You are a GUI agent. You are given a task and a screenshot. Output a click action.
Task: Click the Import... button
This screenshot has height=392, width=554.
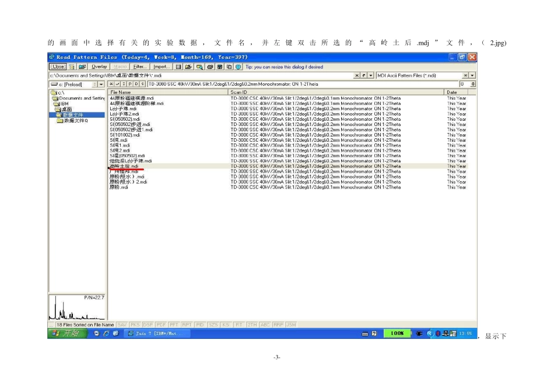[x=162, y=67]
